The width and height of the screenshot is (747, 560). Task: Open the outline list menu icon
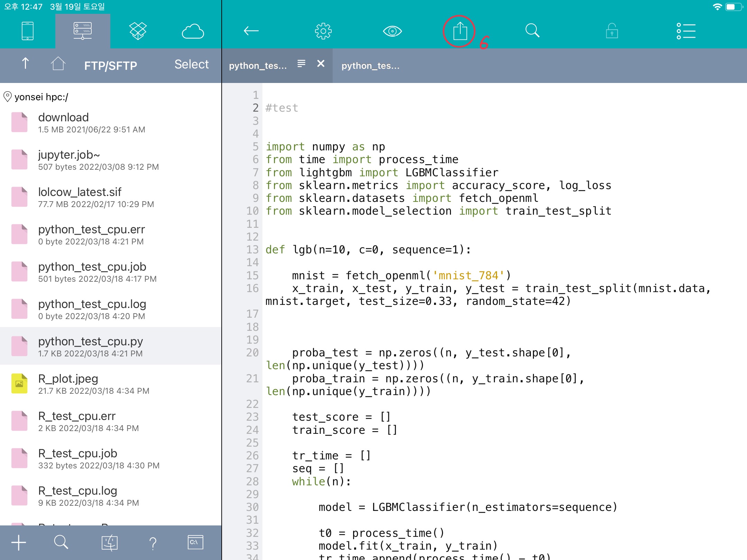686,31
